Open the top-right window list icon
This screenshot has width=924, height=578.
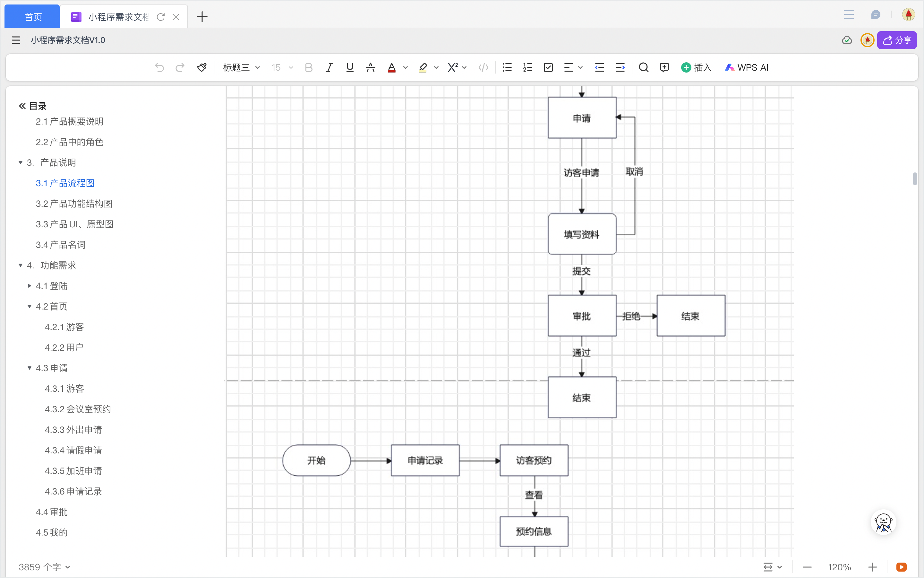(849, 14)
